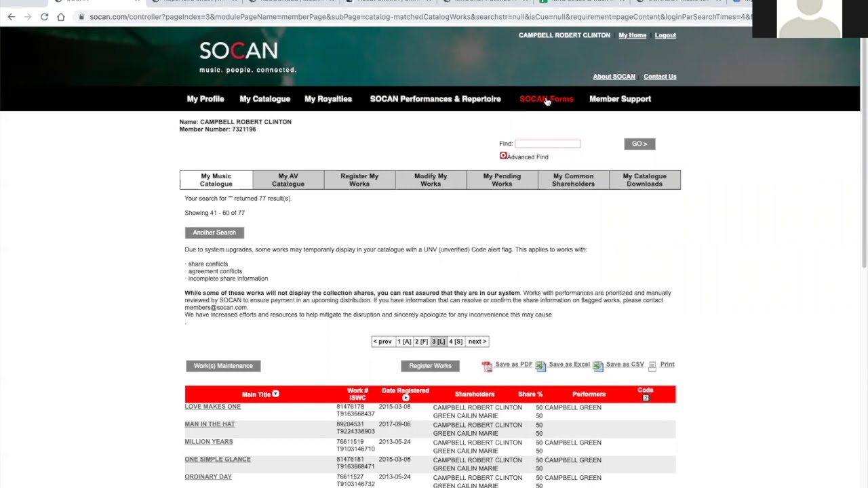868x488 pixels.
Task: Click the Save as PDF icon
Action: [487, 366]
